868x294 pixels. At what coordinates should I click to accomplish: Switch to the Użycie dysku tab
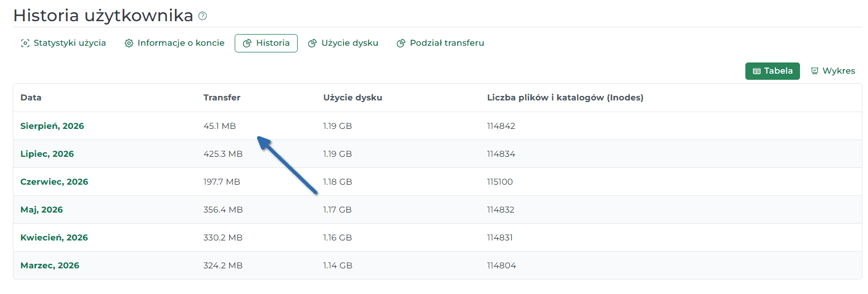tap(343, 43)
